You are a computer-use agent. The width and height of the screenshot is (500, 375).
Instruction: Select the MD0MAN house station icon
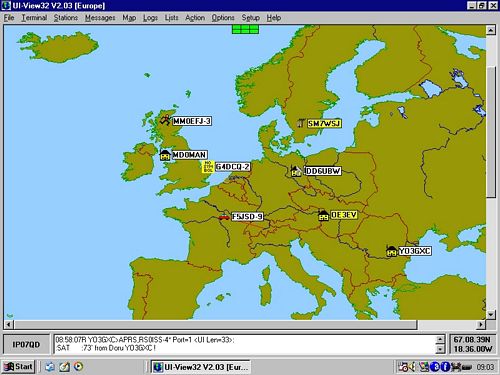(165, 155)
